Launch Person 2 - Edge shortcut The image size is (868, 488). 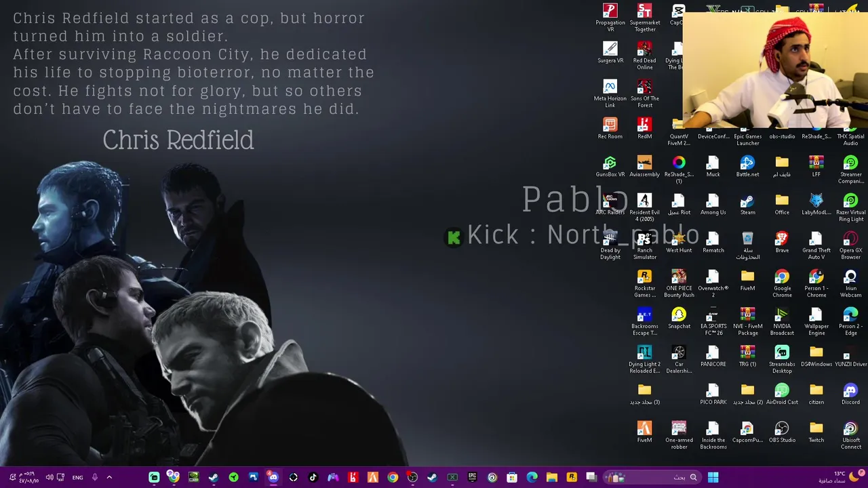850,321
